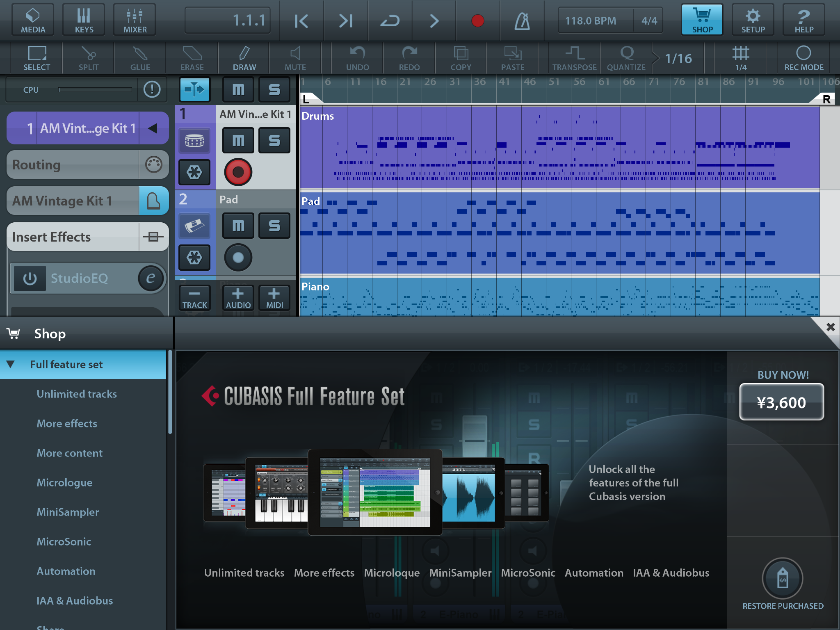Screen dimensions: 840x630
Task: Apply QUANTIZE to selection
Action: [x=626, y=58]
